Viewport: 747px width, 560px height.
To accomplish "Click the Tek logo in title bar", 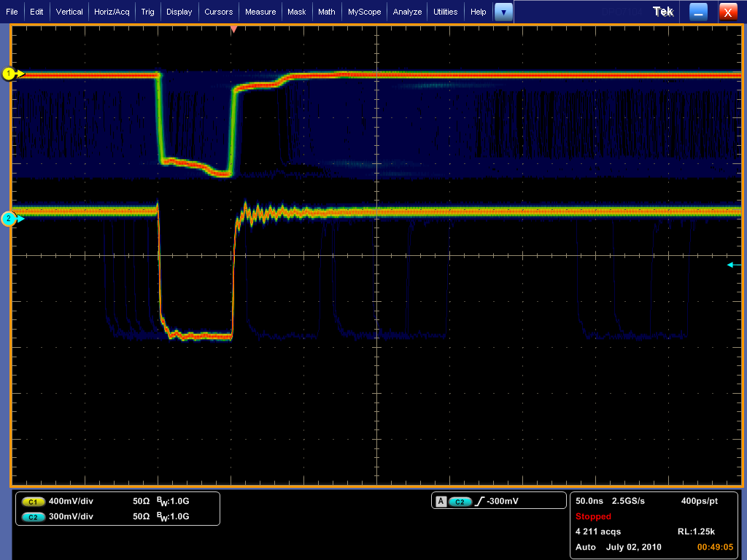I will tap(663, 12).
